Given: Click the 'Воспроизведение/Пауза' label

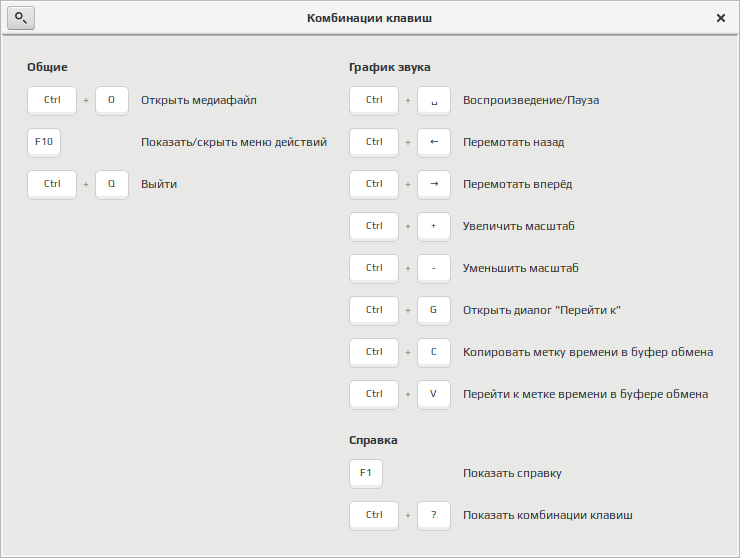Looking at the screenshot, I should click(x=531, y=101).
